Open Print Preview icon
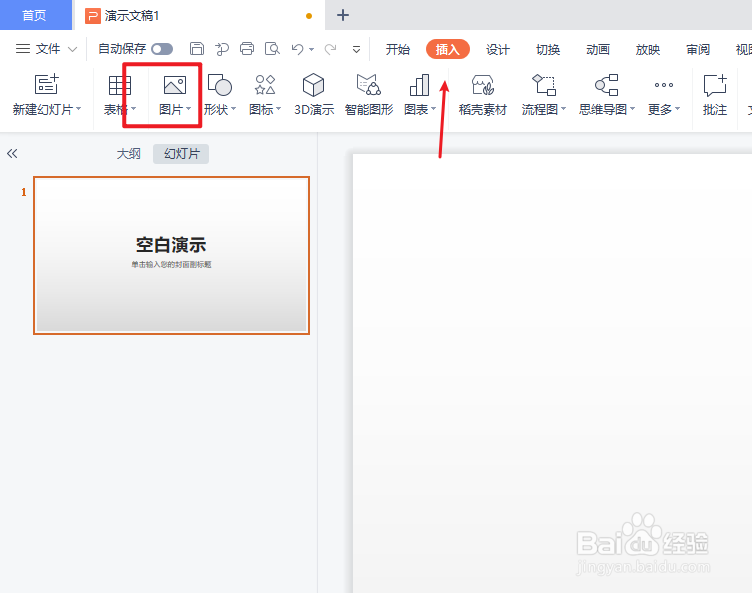This screenshot has width=752, height=593. click(x=272, y=48)
